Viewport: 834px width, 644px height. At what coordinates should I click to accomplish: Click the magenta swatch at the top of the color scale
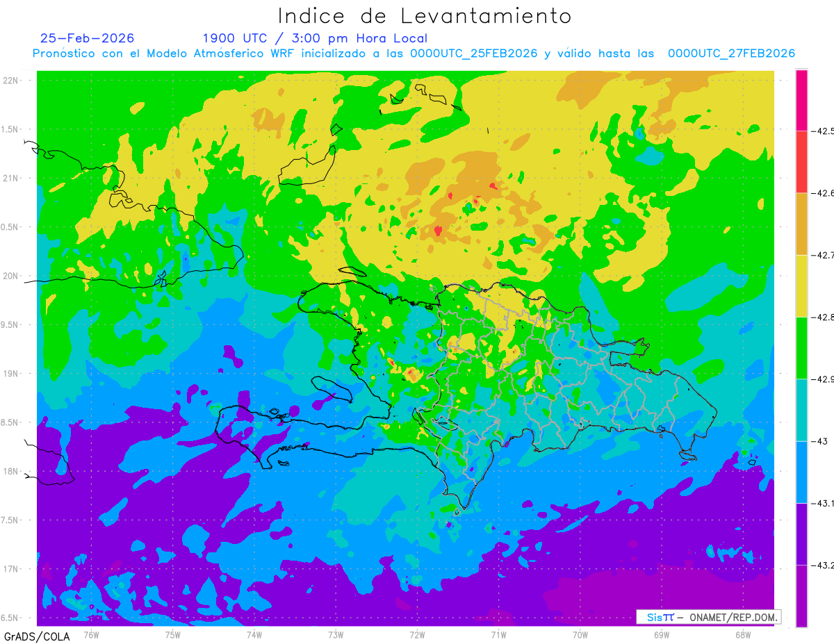(801, 99)
